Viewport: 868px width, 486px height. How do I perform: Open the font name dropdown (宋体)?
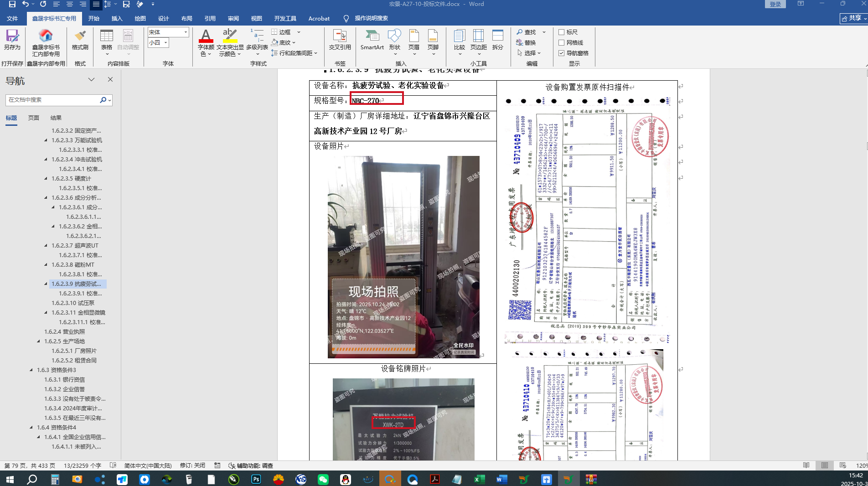pyautogui.click(x=186, y=32)
